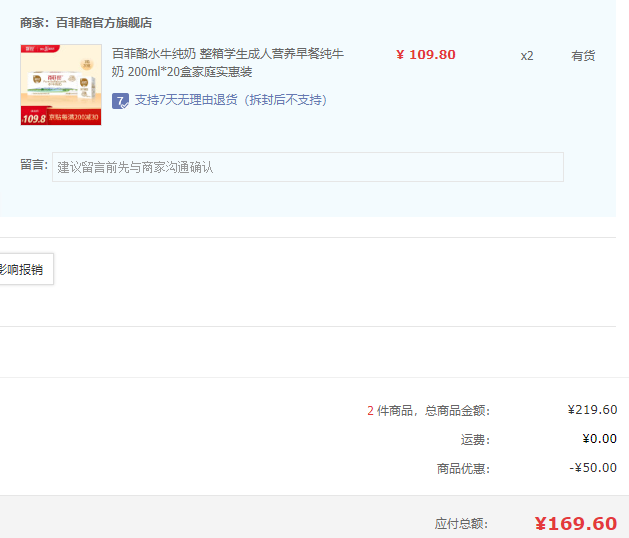The height and width of the screenshot is (538, 629).
Task: Click the stock status 有货
Action: (583, 56)
